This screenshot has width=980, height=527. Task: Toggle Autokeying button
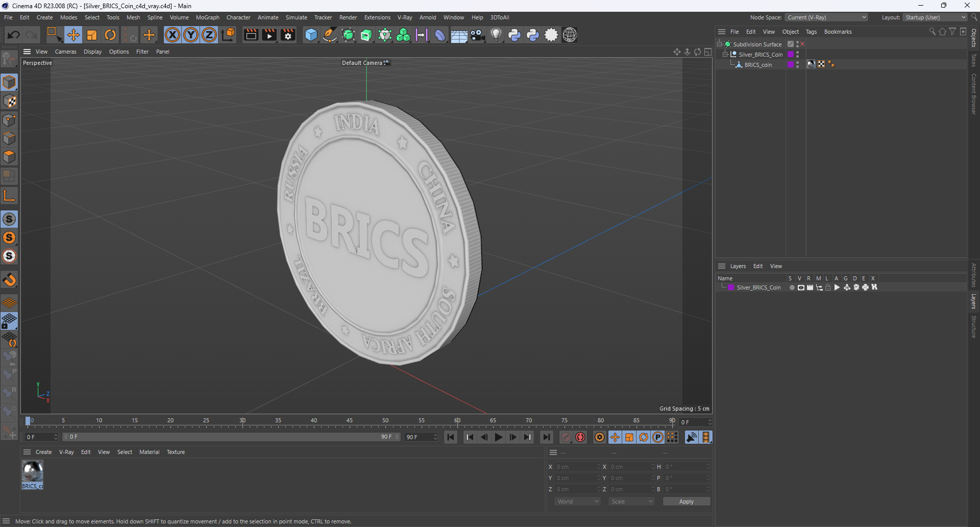coord(580,437)
